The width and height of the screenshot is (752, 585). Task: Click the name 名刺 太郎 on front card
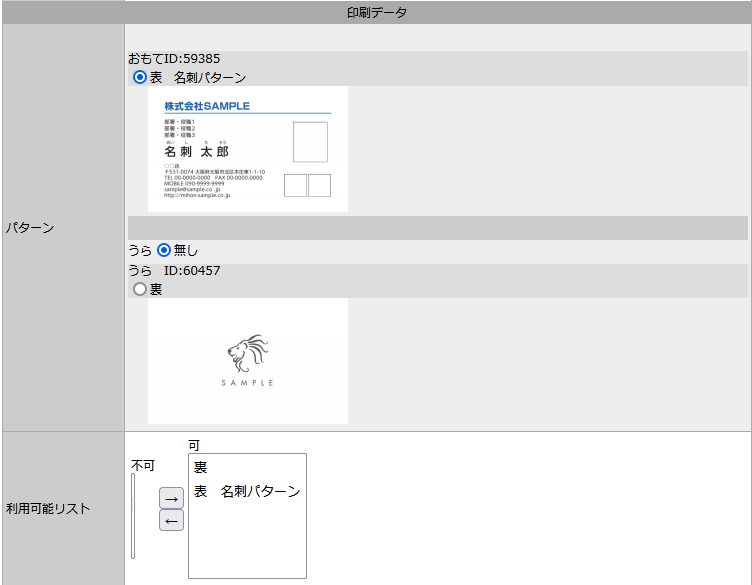click(x=197, y=152)
